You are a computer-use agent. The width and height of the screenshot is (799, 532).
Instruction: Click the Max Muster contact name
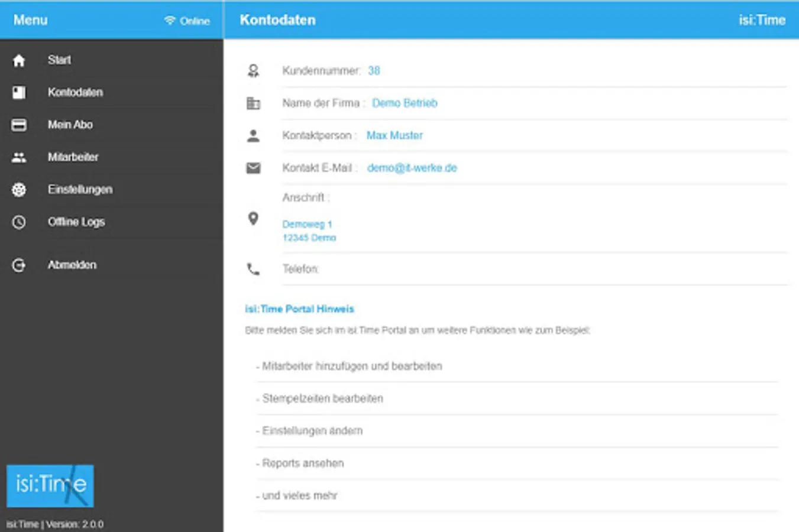click(x=394, y=135)
